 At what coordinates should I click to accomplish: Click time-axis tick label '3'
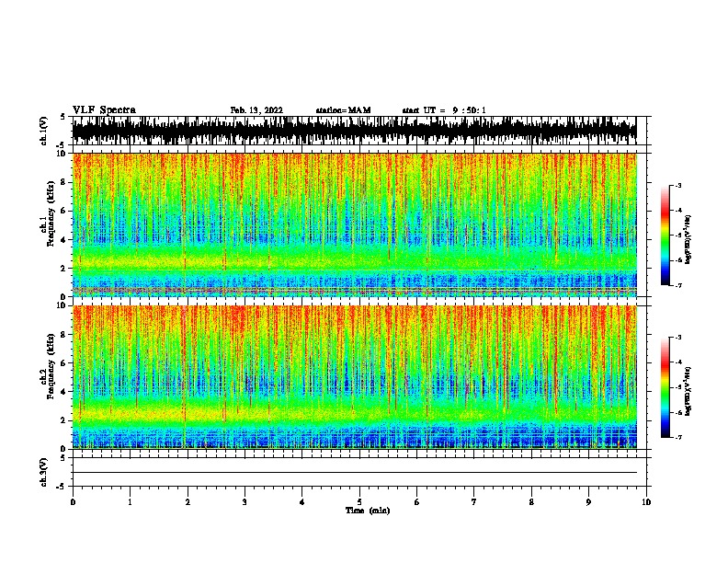point(245,502)
